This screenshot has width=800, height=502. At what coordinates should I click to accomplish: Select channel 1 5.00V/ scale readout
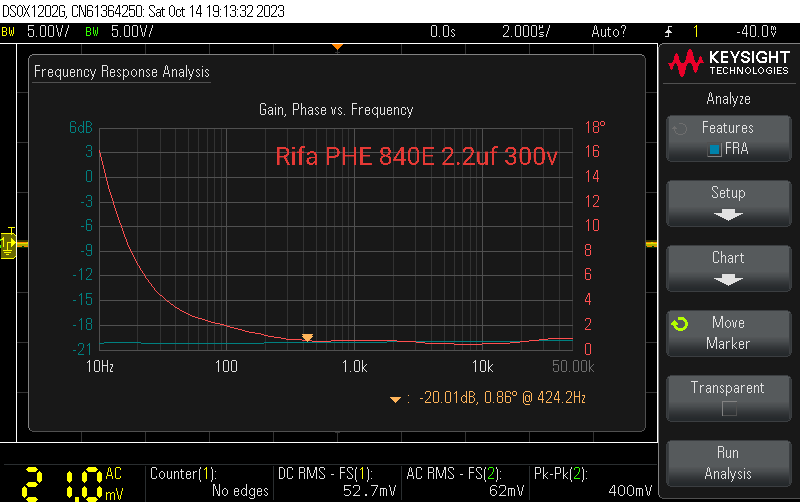pos(48,32)
